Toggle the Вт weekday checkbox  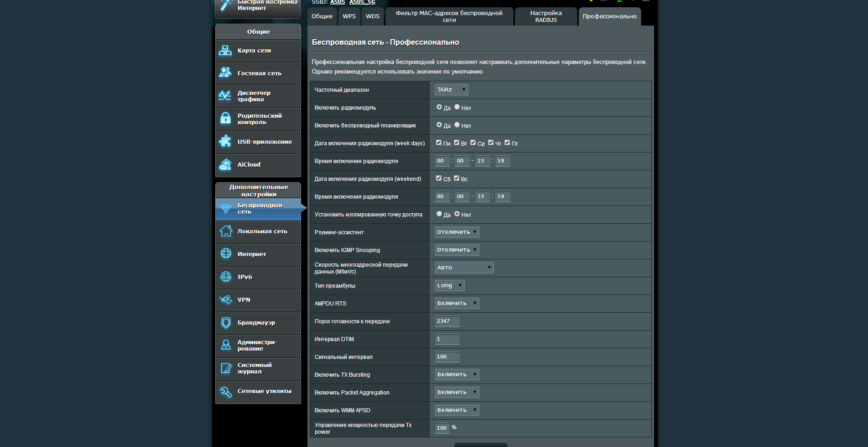click(457, 143)
